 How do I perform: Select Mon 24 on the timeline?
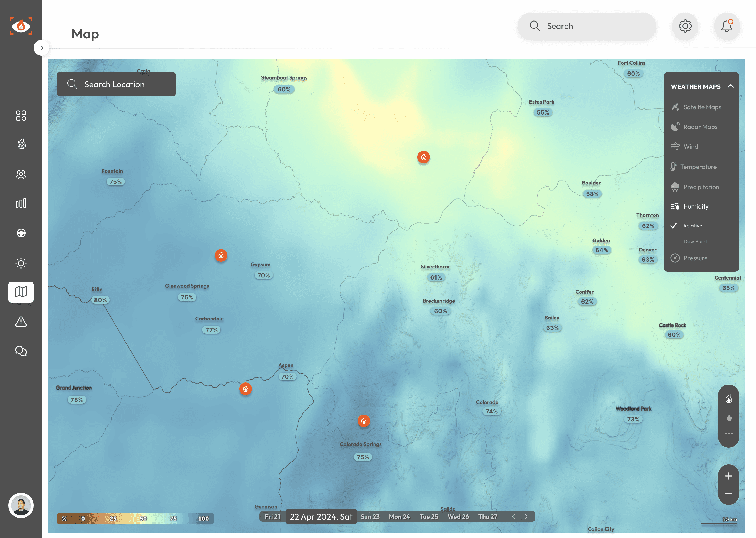pyautogui.click(x=400, y=516)
